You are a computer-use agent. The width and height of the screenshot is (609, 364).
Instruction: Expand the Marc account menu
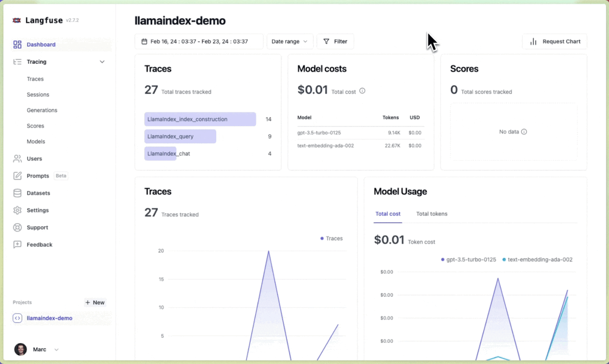[56, 349]
